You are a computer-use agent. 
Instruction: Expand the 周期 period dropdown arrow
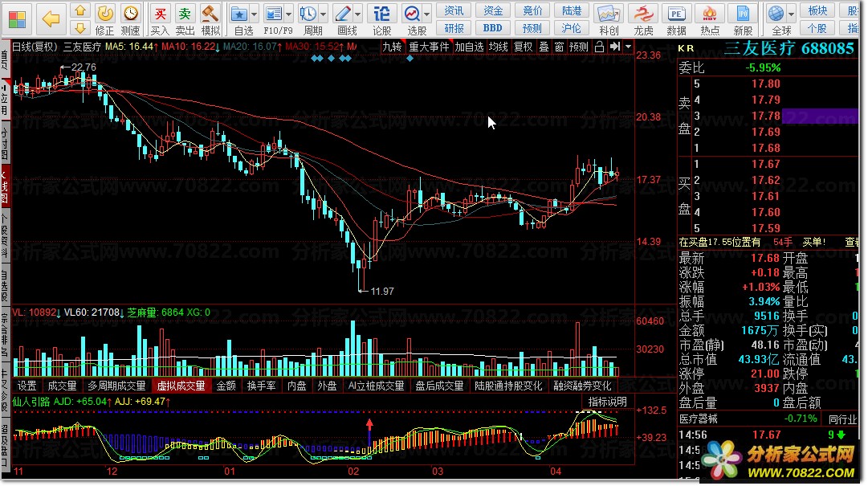(x=324, y=14)
